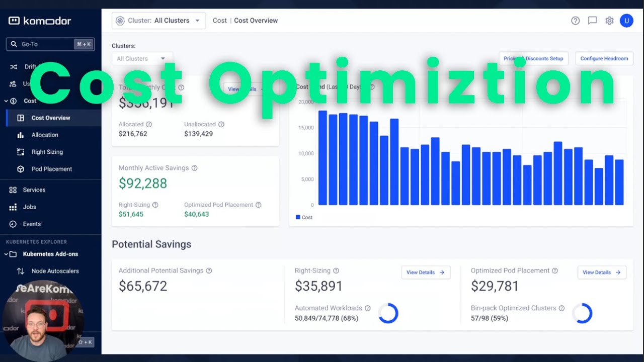Click the Drift shuffle icon in sidebar
This screenshot has width=644, height=362.
pyautogui.click(x=14, y=66)
